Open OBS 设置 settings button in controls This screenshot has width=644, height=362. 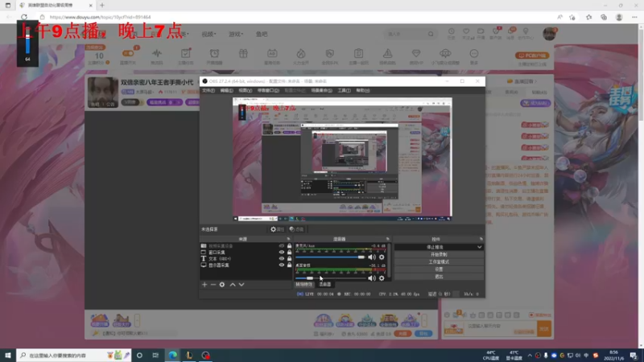click(x=439, y=269)
